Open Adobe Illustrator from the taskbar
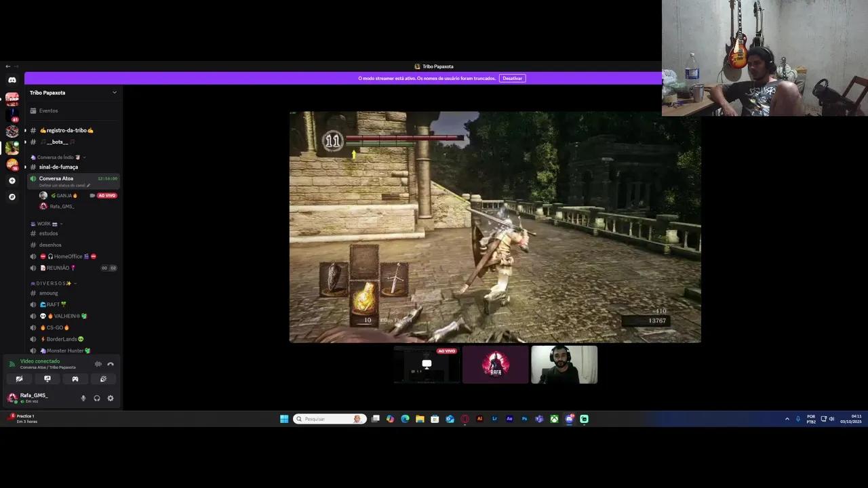The width and height of the screenshot is (868, 488). [x=479, y=419]
